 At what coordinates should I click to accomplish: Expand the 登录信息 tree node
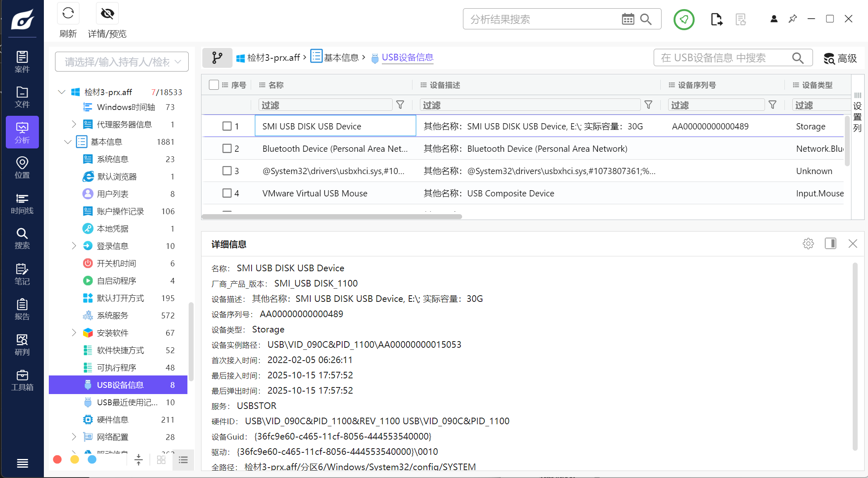point(74,246)
